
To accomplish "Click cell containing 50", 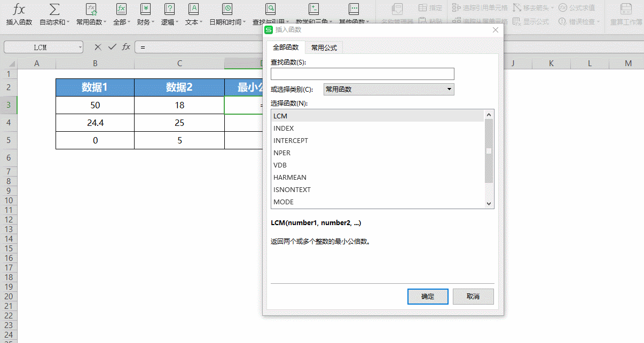I will pyautogui.click(x=95, y=105).
